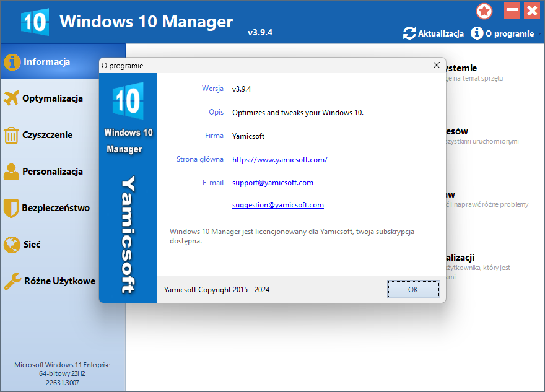Close the O programie dialog with X
This screenshot has width=545, height=392.
(x=437, y=66)
